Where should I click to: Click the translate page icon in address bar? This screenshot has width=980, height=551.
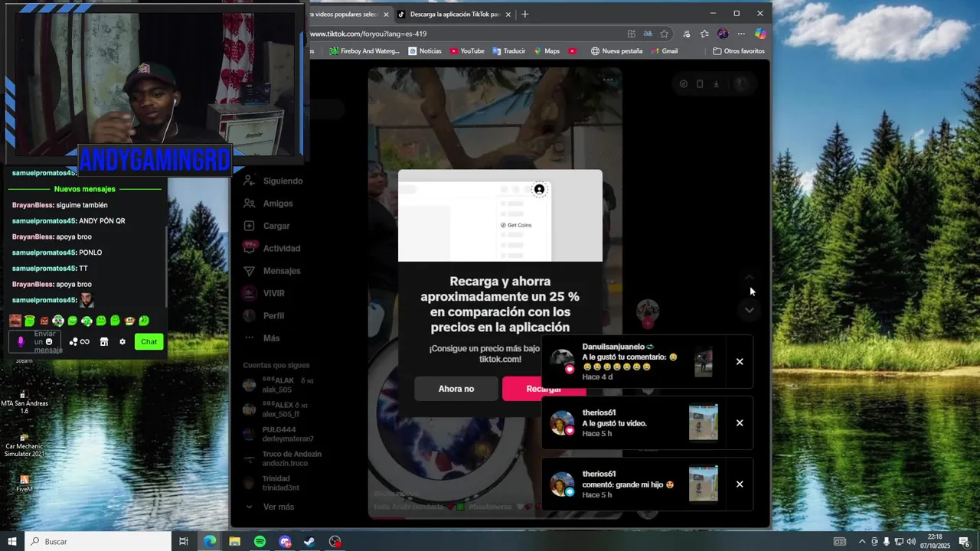tap(648, 34)
